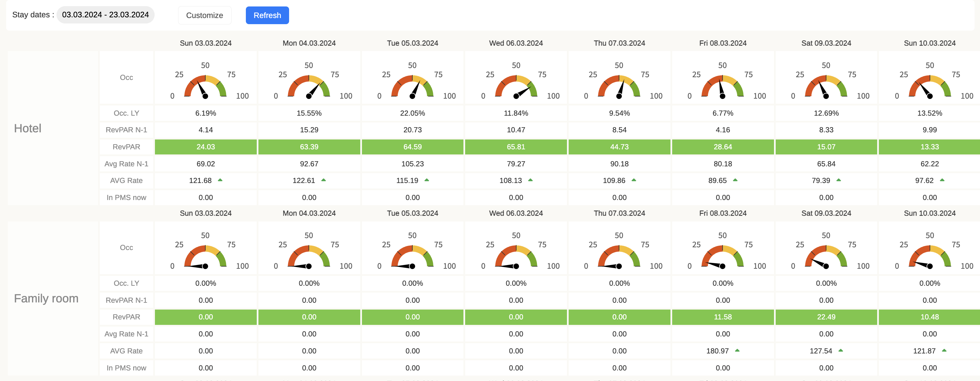Select the green RevPAR cell showing 65.81
The image size is (980, 381).
coord(516,147)
